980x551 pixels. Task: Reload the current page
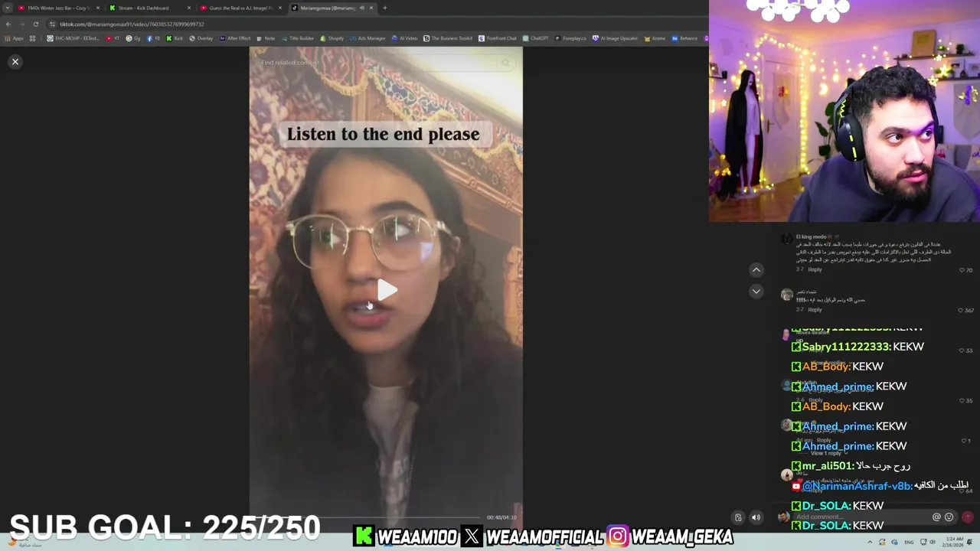(35, 24)
